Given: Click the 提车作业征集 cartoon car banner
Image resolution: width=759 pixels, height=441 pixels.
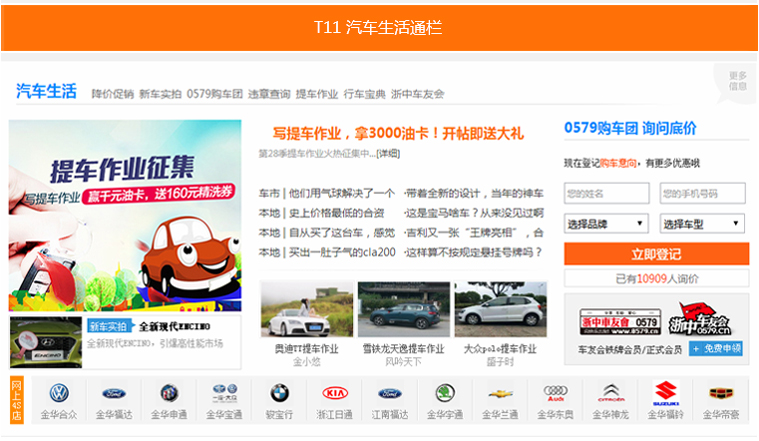Looking at the screenshot, I should coord(125,216).
